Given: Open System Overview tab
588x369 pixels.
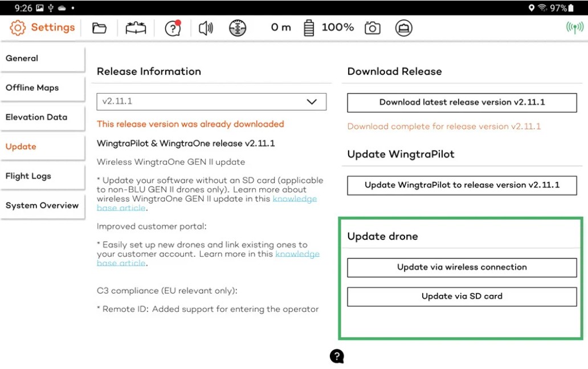Looking at the screenshot, I should [42, 206].
